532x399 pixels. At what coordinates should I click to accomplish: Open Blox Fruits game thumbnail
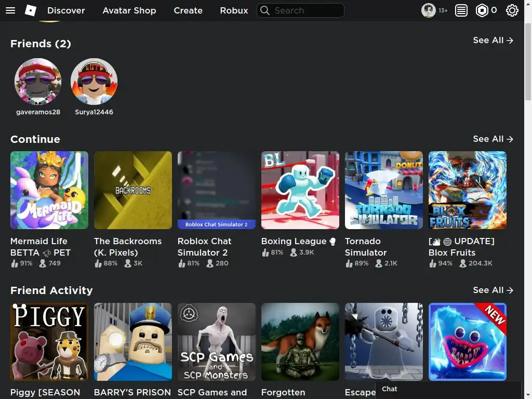click(468, 190)
